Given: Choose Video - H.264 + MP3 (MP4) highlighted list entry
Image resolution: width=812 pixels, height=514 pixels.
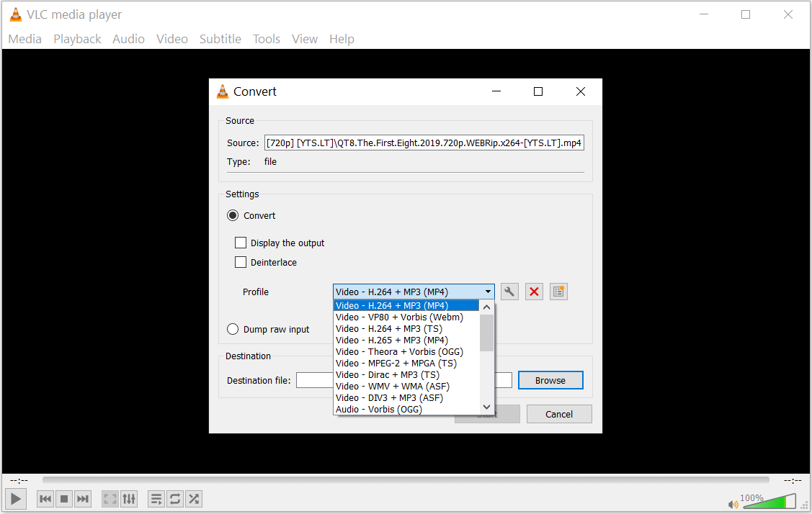Looking at the screenshot, I should [406, 306].
